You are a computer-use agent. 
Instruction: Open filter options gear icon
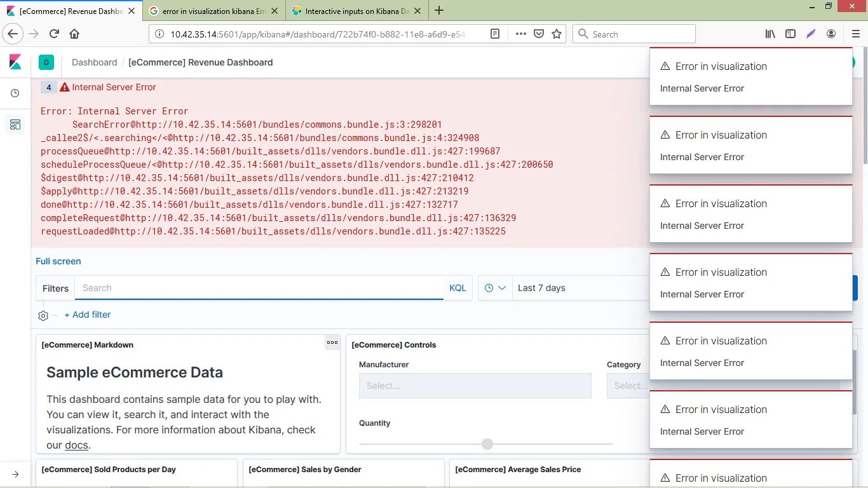43,315
